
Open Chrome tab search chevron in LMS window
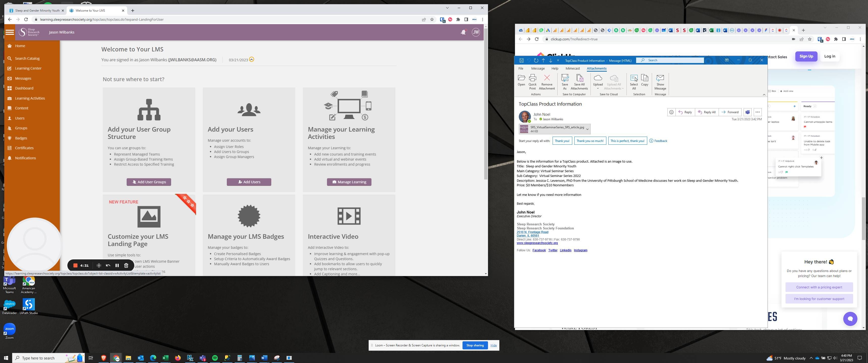(447, 8)
